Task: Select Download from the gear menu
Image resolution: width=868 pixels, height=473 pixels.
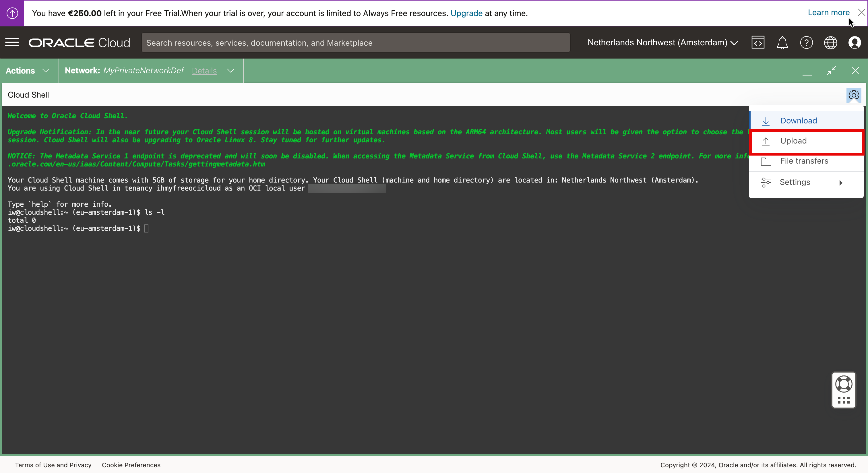Action: pos(798,121)
